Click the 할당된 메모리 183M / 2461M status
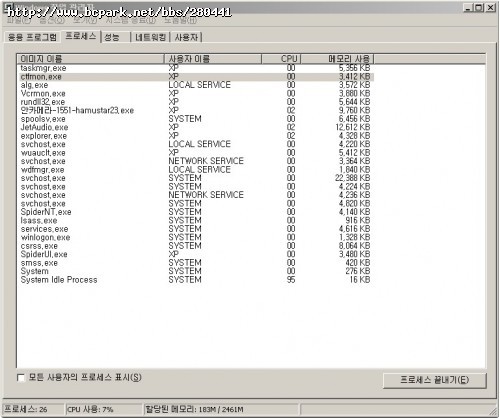500x418 pixels. point(221,409)
